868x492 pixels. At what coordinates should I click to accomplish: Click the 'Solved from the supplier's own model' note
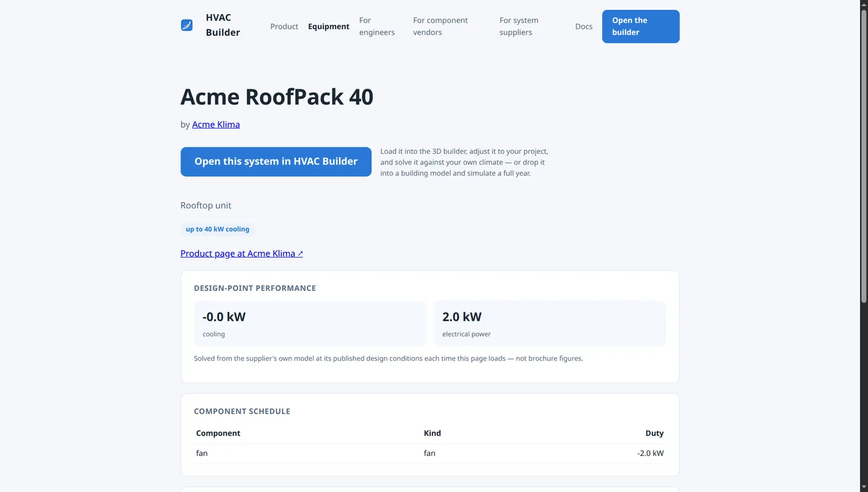point(388,358)
